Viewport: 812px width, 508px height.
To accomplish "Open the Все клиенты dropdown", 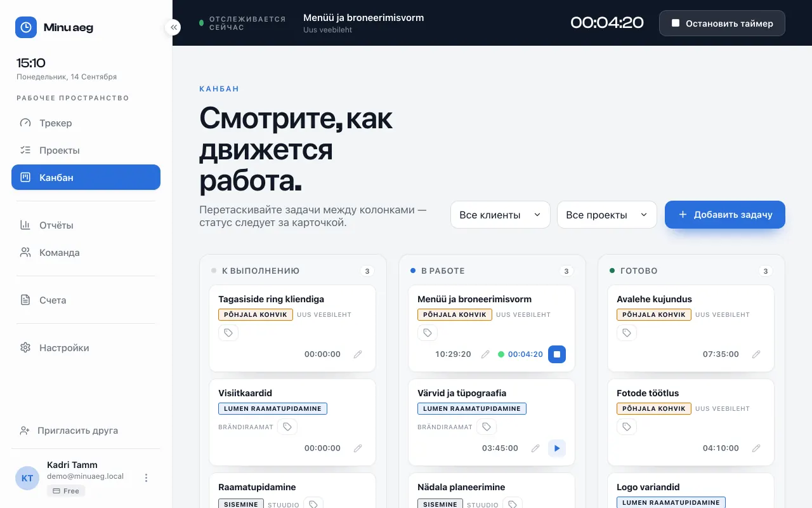I will click(x=501, y=215).
